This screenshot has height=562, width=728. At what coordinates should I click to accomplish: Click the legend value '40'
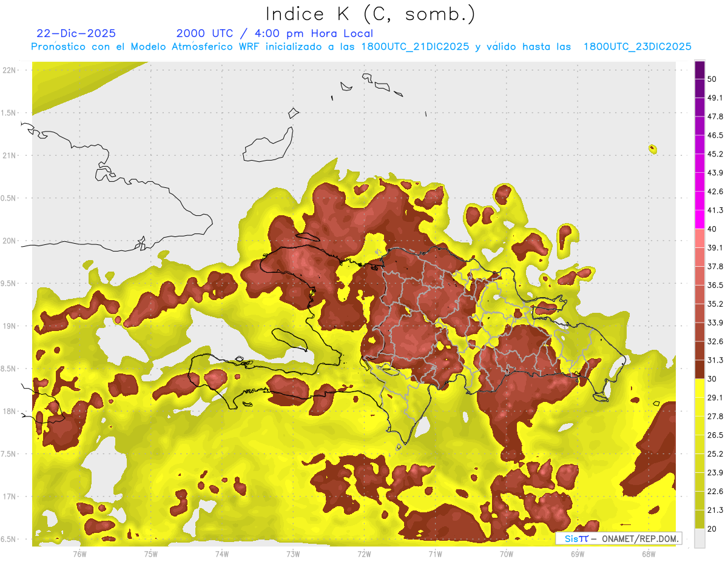(x=712, y=229)
